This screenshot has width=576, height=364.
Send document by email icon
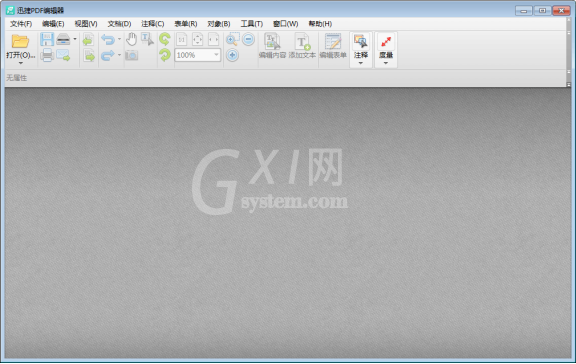(x=63, y=55)
